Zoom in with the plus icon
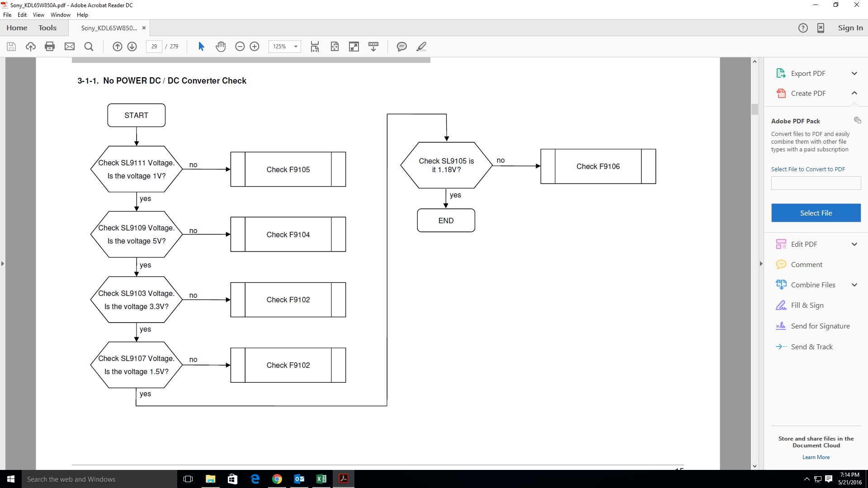The height and width of the screenshot is (488, 868). tap(255, 47)
